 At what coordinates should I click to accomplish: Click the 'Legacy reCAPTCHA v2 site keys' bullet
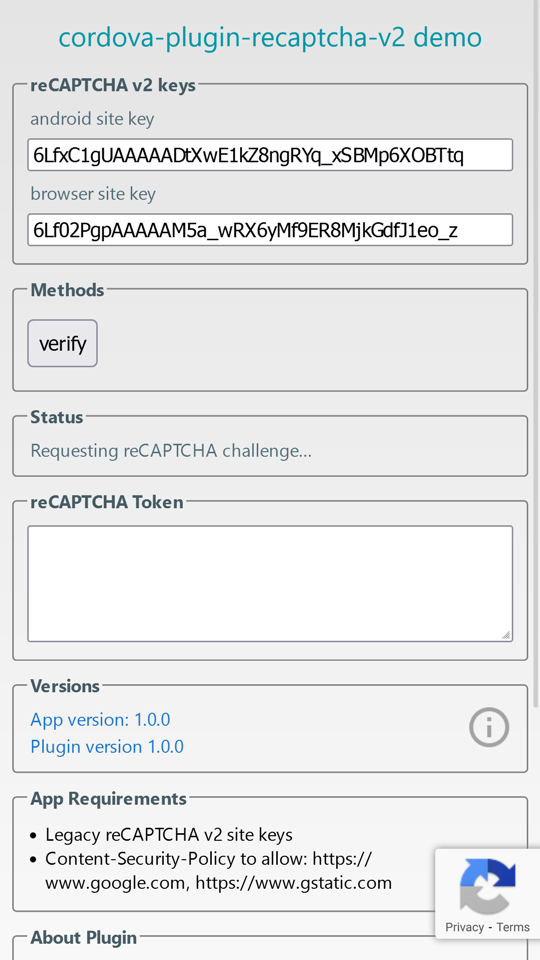pyautogui.click(x=169, y=834)
